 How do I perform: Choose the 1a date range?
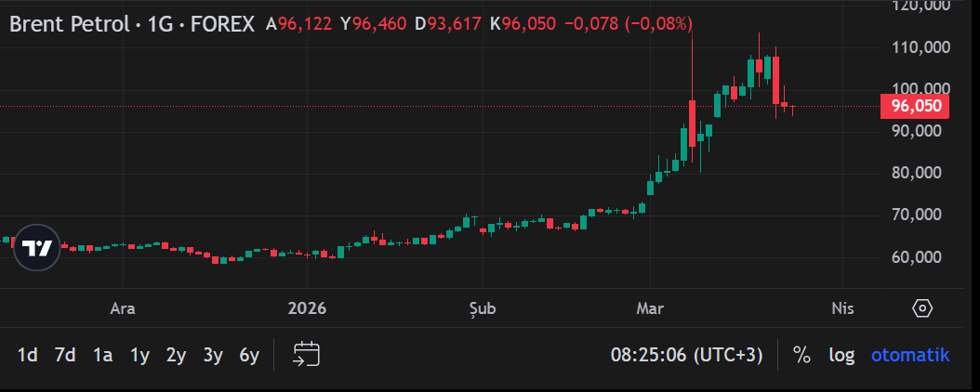[102, 355]
